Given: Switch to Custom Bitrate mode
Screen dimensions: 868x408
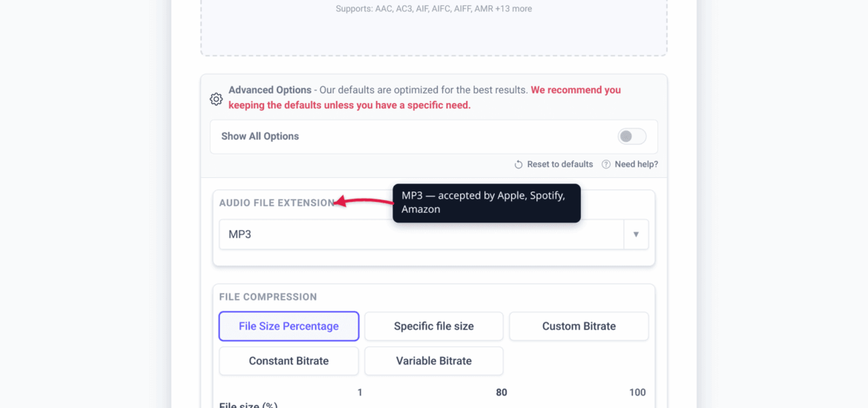Looking at the screenshot, I should click(579, 326).
